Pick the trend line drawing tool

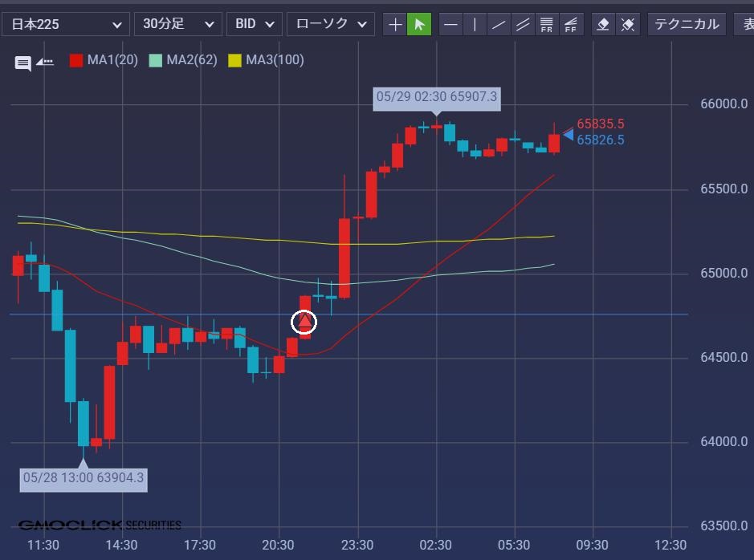pos(499,24)
